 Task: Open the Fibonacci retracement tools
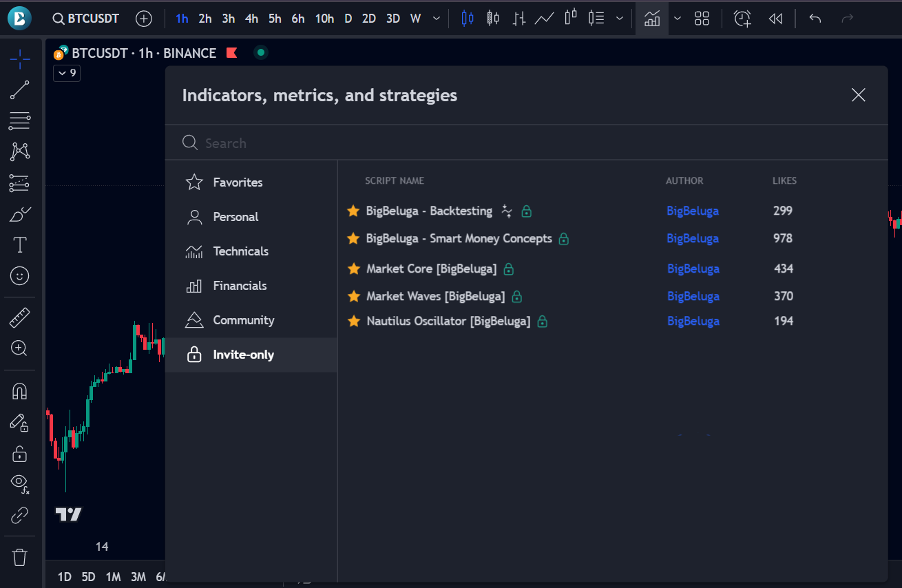[20, 121]
